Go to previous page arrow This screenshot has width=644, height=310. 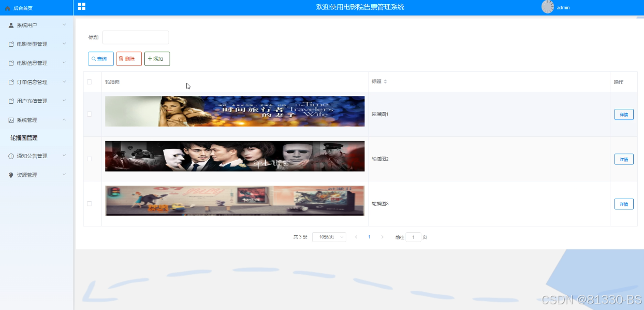pyautogui.click(x=356, y=237)
